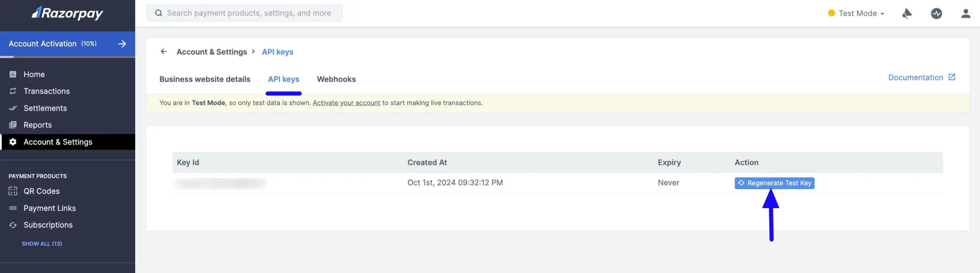Open the user profile icon

click(966, 13)
